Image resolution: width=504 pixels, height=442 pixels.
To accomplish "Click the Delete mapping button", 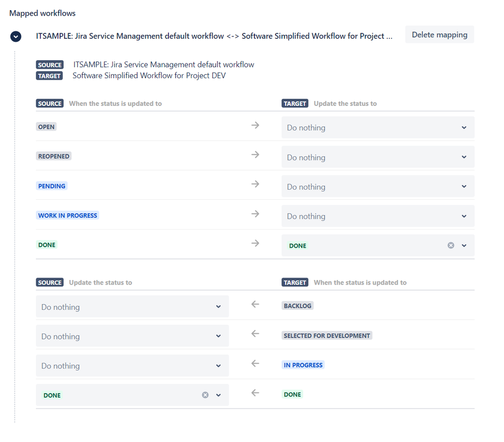I will click(x=439, y=34).
